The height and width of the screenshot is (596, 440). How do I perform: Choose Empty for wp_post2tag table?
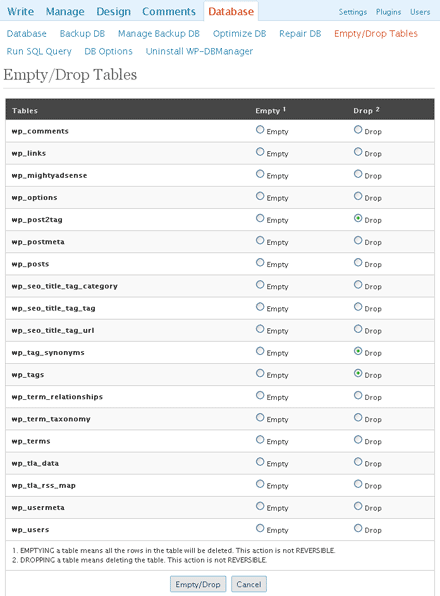click(x=260, y=218)
